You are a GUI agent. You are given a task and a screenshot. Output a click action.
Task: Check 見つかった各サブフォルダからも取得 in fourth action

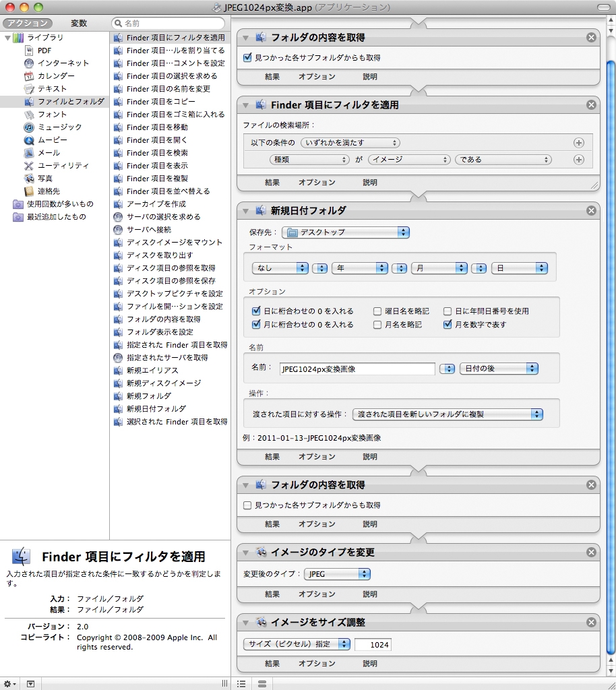(247, 505)
